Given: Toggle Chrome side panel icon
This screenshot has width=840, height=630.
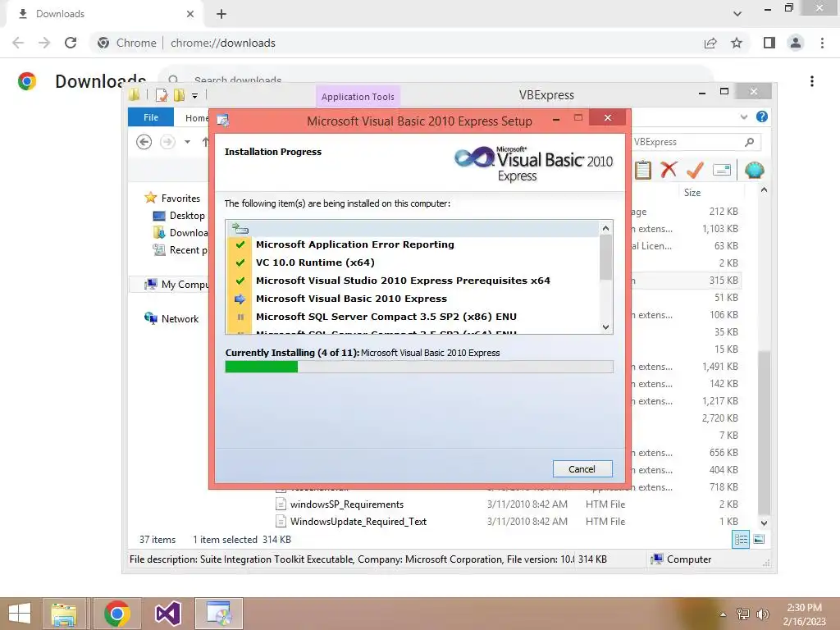Looking at the screenshot, I should click(769, 43).
